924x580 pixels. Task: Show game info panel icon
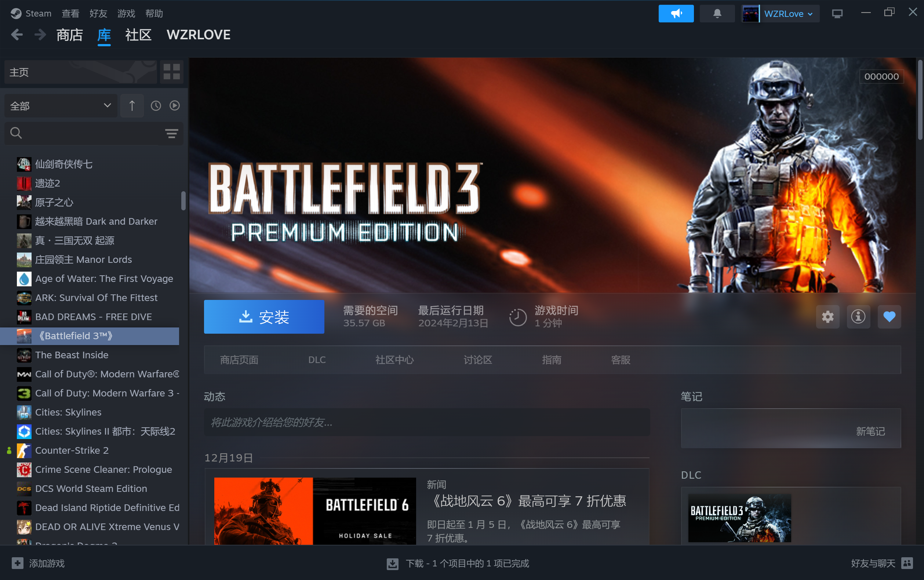(858, 317)
